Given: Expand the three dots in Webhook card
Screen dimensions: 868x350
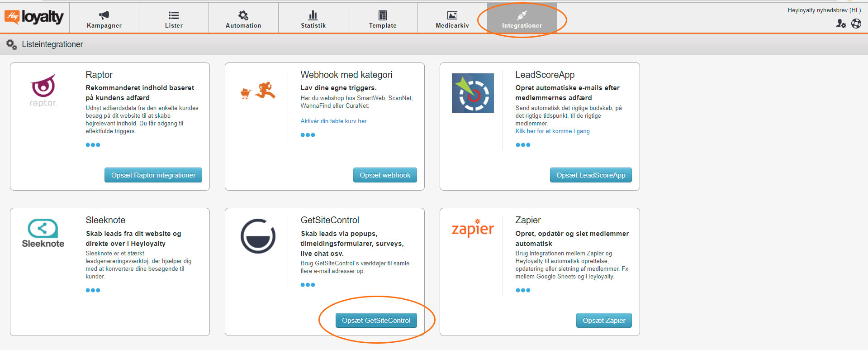Looking at the screenshot, I should click(308, 135).
